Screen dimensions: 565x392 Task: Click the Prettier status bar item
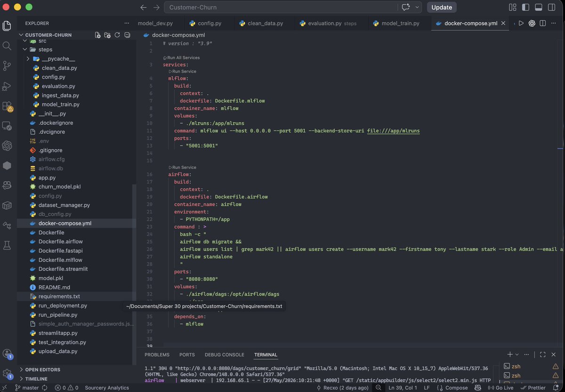point(533,388)
